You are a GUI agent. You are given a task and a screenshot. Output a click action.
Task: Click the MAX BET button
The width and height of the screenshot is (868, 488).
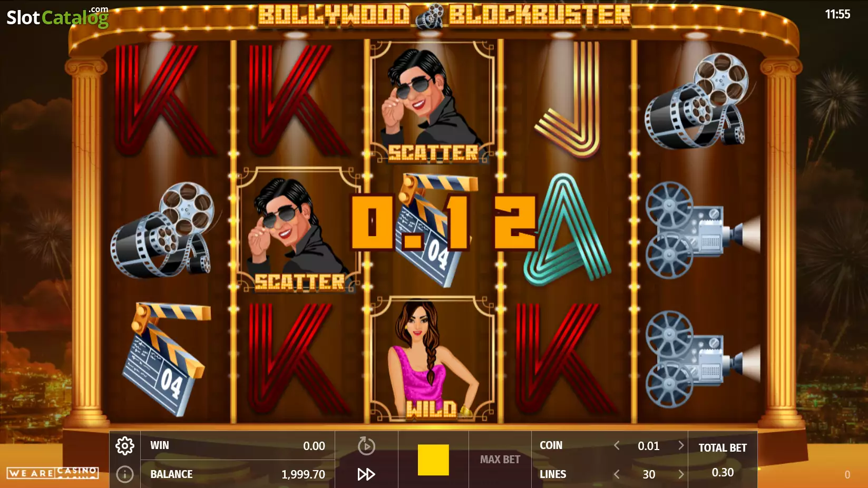(x=500, y=460)
